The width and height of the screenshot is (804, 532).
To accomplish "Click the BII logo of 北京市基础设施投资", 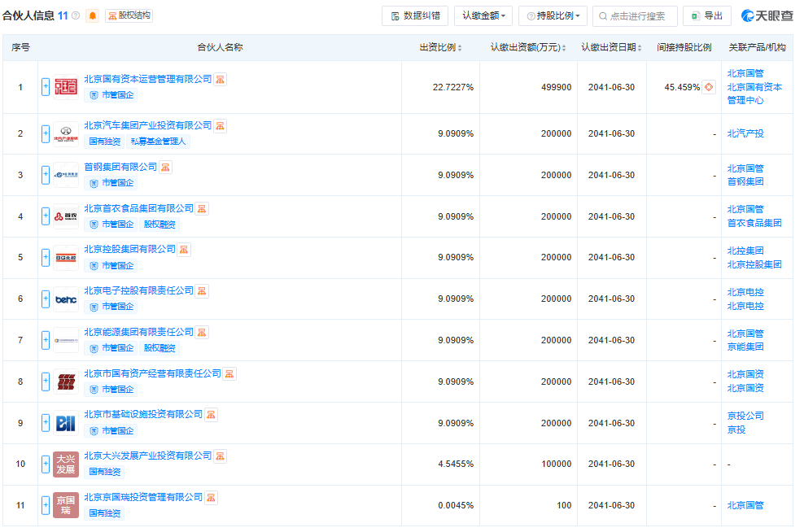I will (66, 423).
